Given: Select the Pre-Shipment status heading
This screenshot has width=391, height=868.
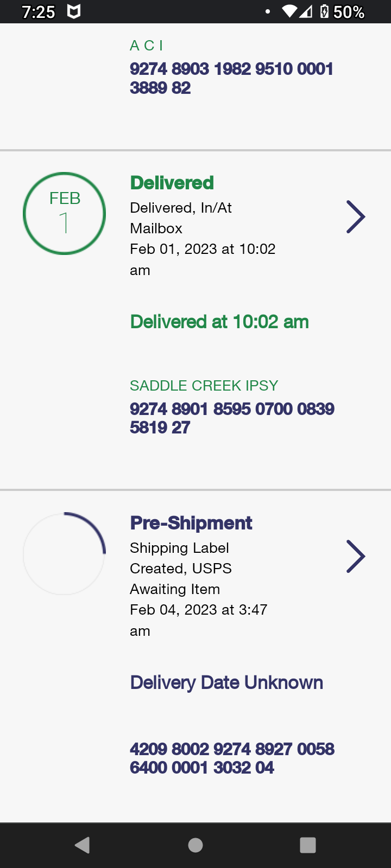Looking at the screenshot, I should [x=191, y=523].
